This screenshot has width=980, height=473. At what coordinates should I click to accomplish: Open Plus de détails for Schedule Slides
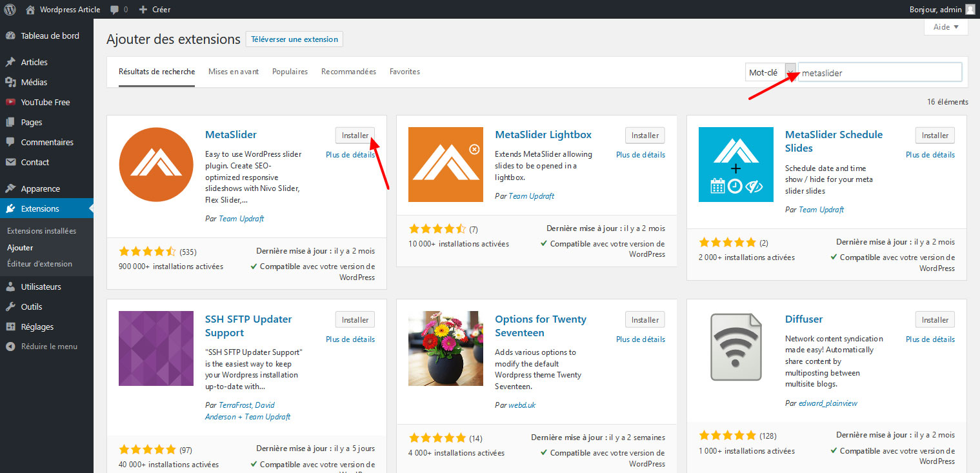point(930,155)
